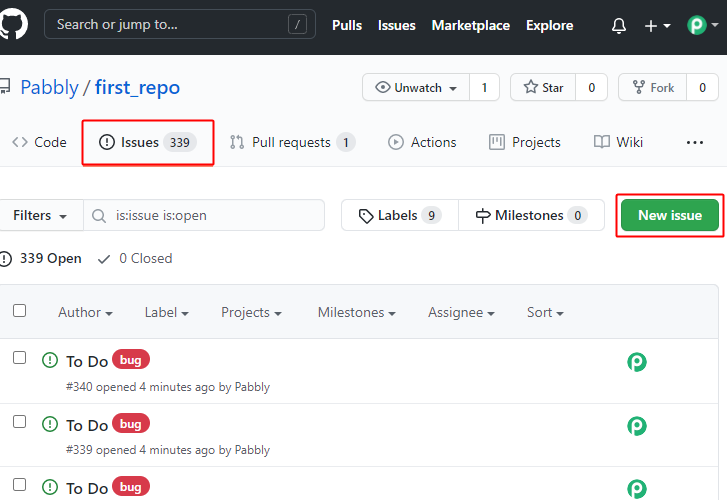Go to Pulls in top navigation
The image size is (727, 500).
pos(347,25)
